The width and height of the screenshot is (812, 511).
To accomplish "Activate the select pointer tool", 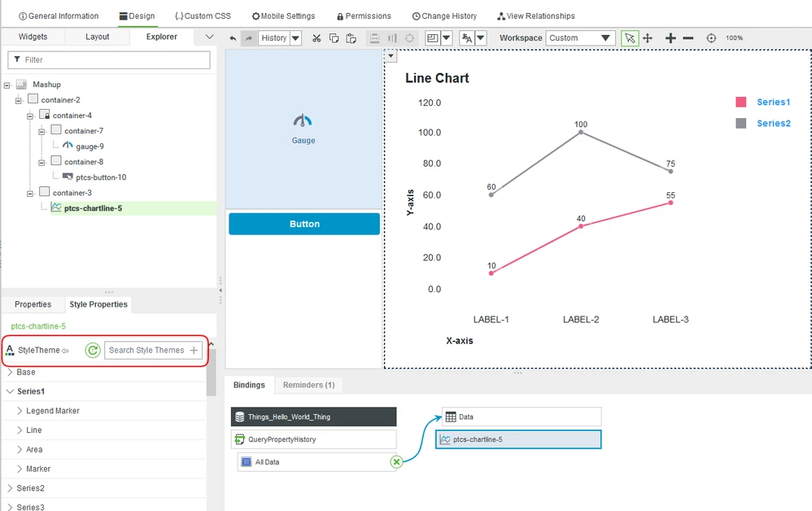I will (630, 38).
